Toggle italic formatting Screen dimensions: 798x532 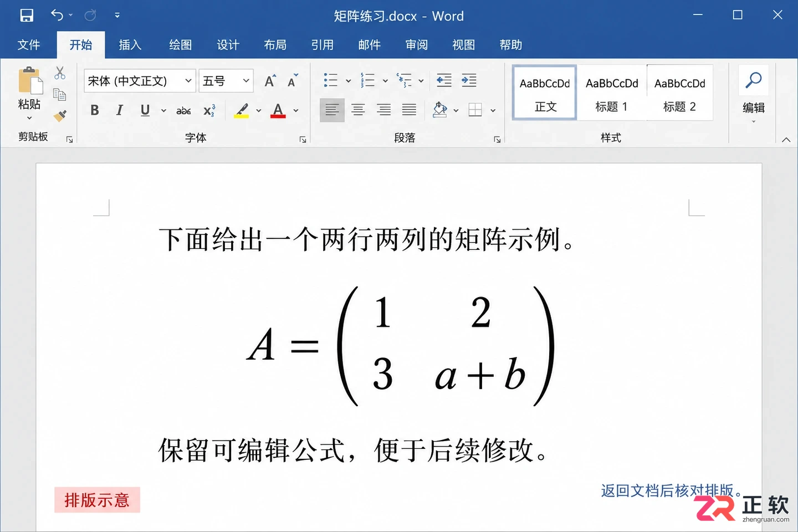pyautogui.click(x=119, y=110)
